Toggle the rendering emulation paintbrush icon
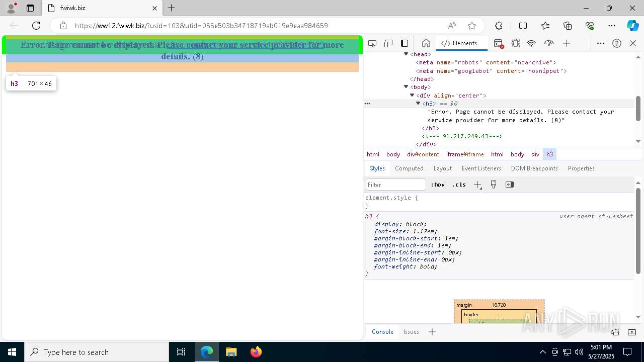The width and height of the screenshot is (644, 362). point(494,185)
